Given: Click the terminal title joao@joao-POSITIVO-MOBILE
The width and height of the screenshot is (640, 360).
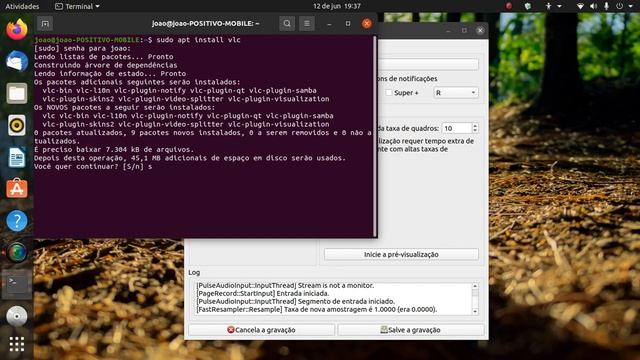Looking at the screenshot, I should pyautogui.click(x=205, y=24).
